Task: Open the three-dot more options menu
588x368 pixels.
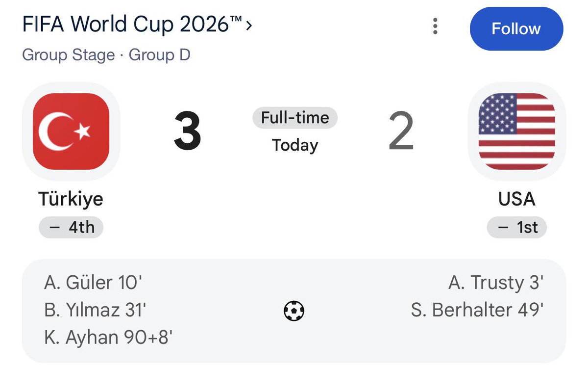Action: [435, 26]
